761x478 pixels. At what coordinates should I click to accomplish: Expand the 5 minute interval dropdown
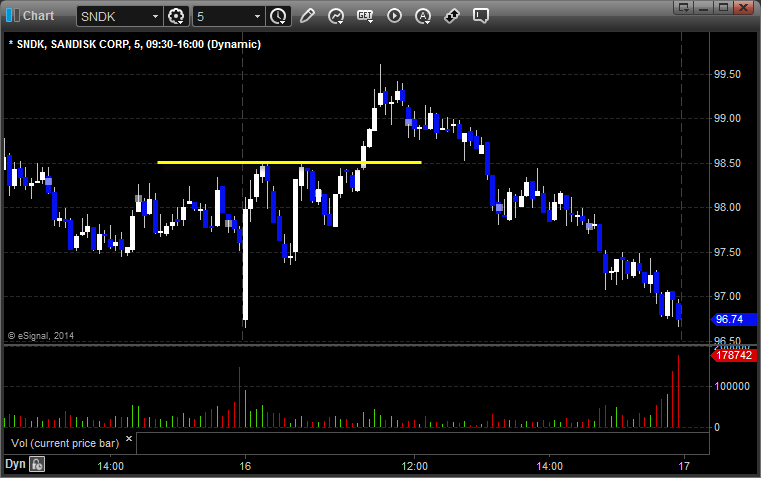[257, 16]
